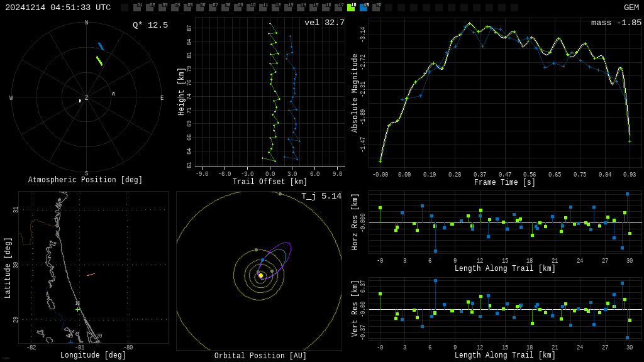Select the gray camera 20 indicator box
The width and height of the screenshot is (644, 362).
click(376, 8)
